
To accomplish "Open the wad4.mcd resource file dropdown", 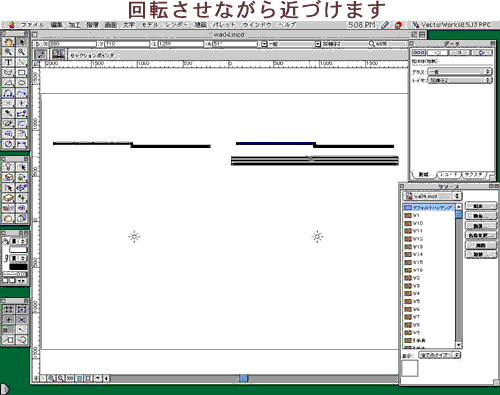I will 432,196.
